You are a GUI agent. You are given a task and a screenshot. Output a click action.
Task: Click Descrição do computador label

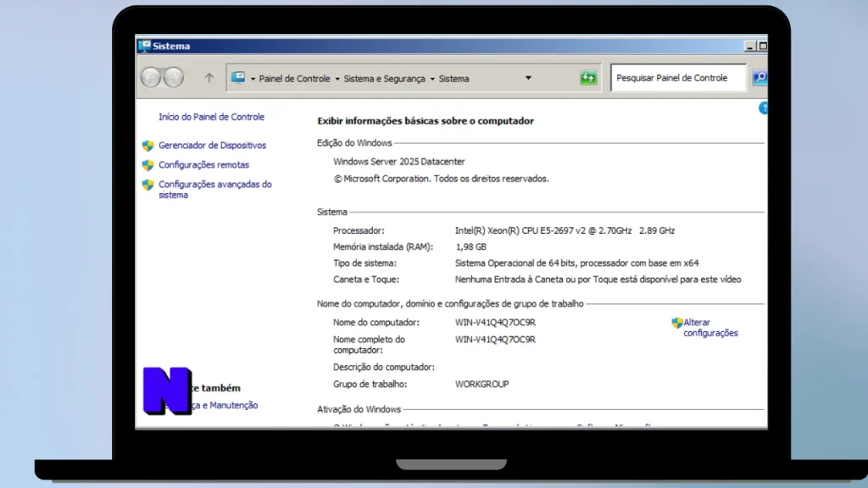coord(384,367)
